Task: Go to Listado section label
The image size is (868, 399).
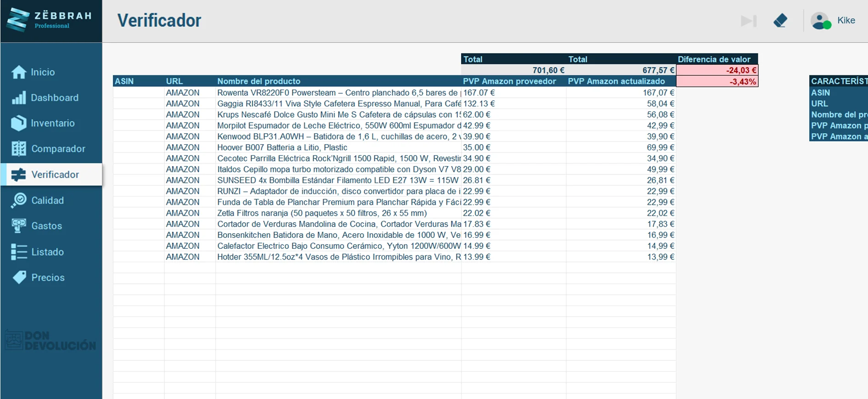Action: pos(47,252)
